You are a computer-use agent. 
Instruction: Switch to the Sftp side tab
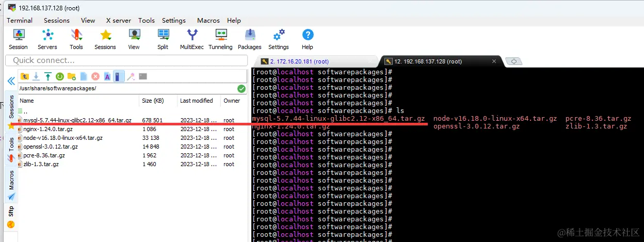pyautogui.click(x=11, y=217)
